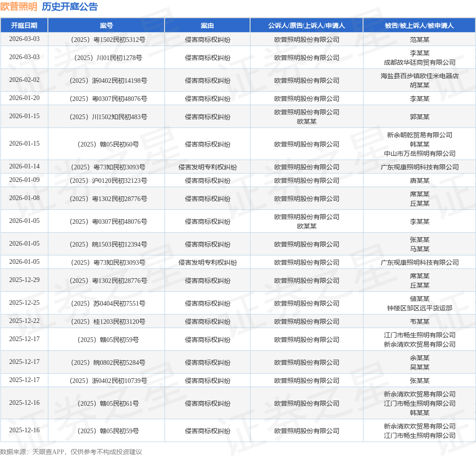The image size is (476, 456).
Task: Click 侵害发明专利权纠纷 in the 2026-01-14 row
Action: (207, 167)
